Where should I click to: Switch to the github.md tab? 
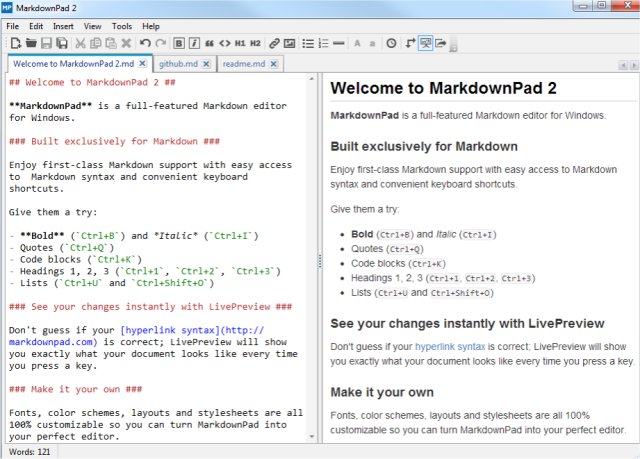tap(177, 63)
